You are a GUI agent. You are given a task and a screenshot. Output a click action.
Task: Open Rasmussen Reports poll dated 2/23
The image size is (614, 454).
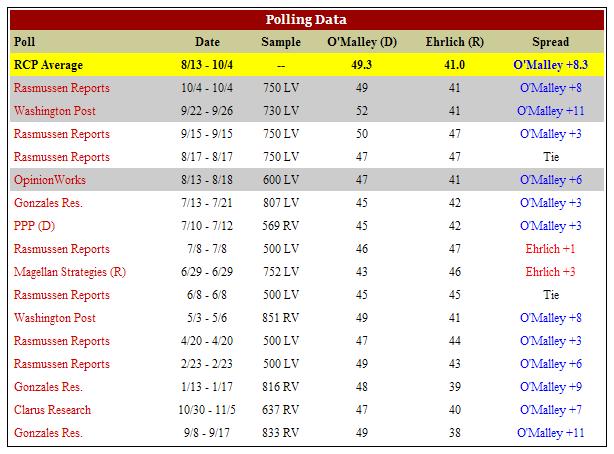click(x=61, y=364)
